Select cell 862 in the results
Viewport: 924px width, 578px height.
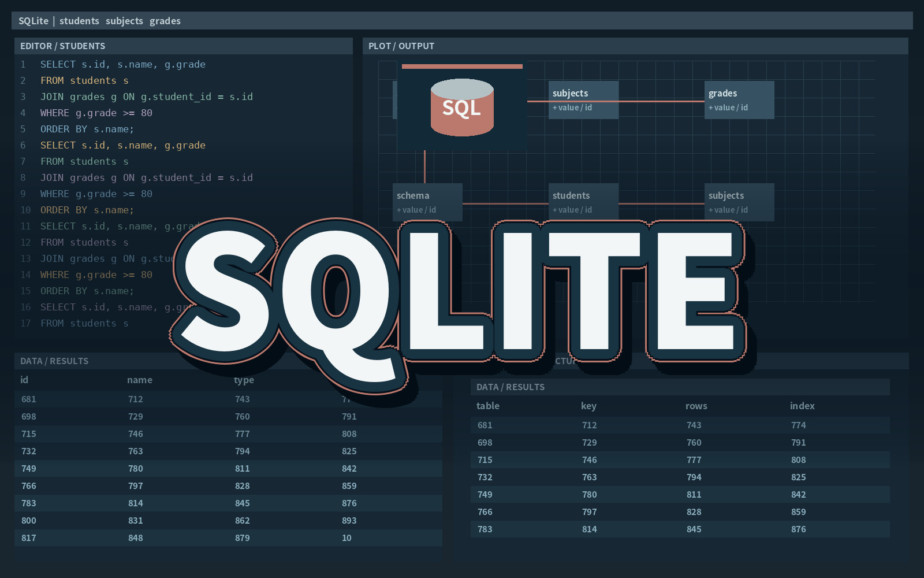pos(243,520)
